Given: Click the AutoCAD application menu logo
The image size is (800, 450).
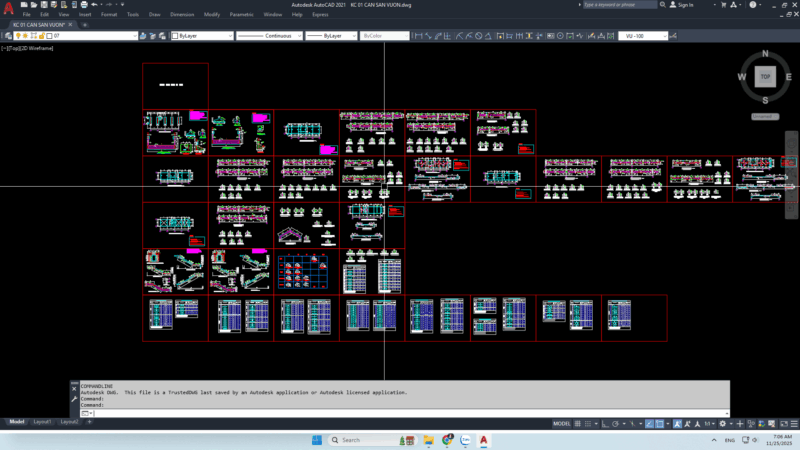Looking at the screenshot, I should coord(8,9).
